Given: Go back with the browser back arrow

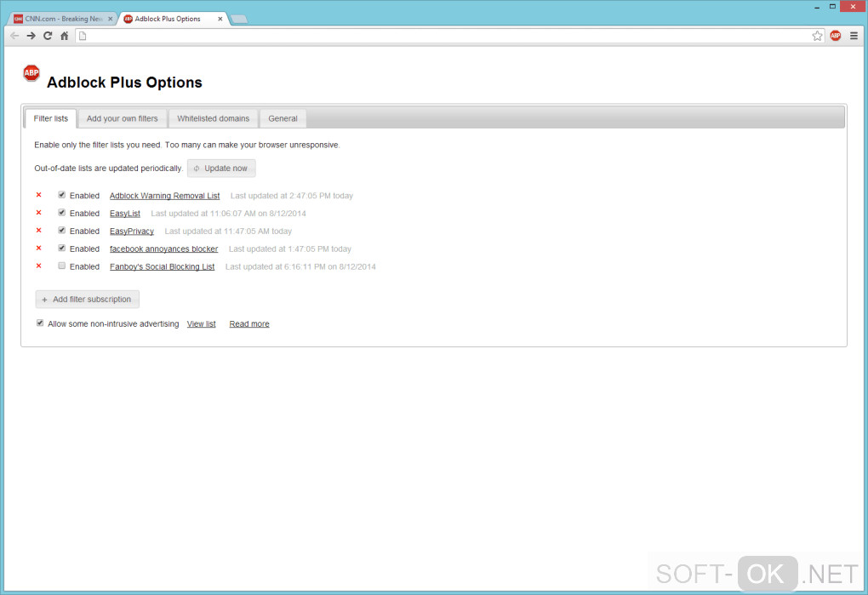Looking at the screenshot, I should 14,36.
